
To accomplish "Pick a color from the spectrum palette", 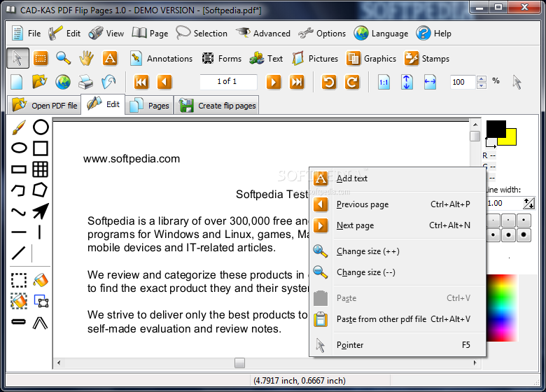I will (503, 308).
